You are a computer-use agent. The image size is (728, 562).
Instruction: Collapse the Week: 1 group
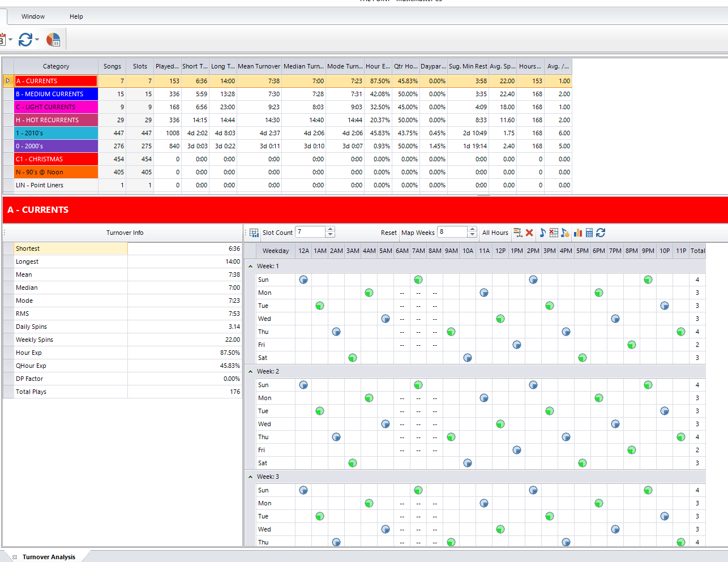[x=251, y=266]
